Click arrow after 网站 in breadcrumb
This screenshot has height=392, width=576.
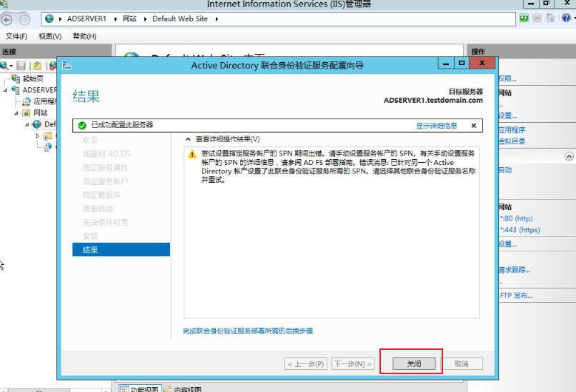click(145, 19)
